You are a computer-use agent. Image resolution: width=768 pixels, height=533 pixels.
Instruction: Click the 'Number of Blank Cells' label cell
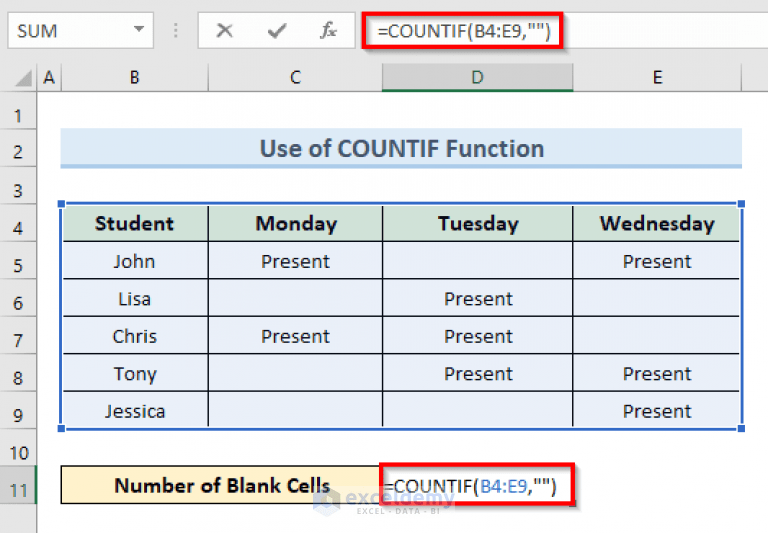pos(221,485)
